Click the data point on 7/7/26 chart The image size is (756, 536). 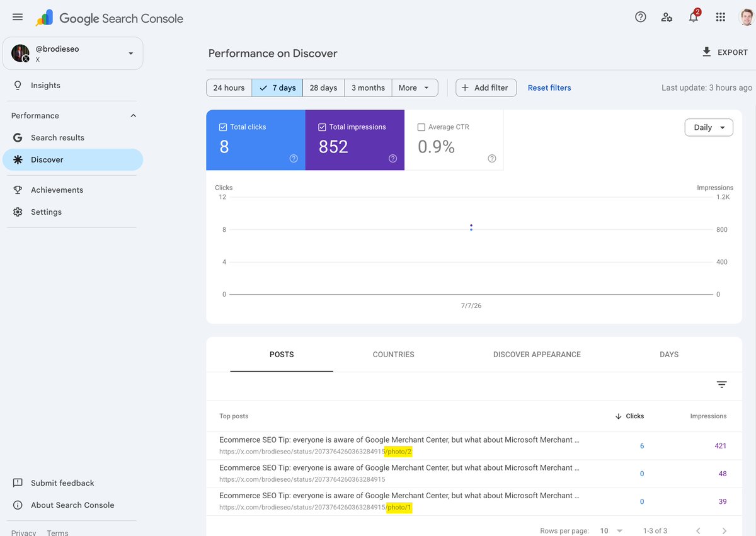471,227
